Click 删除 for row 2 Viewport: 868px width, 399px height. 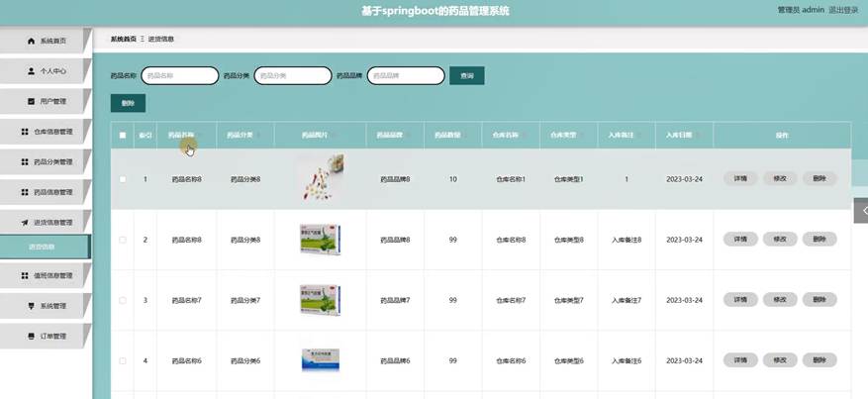[820, 239]
